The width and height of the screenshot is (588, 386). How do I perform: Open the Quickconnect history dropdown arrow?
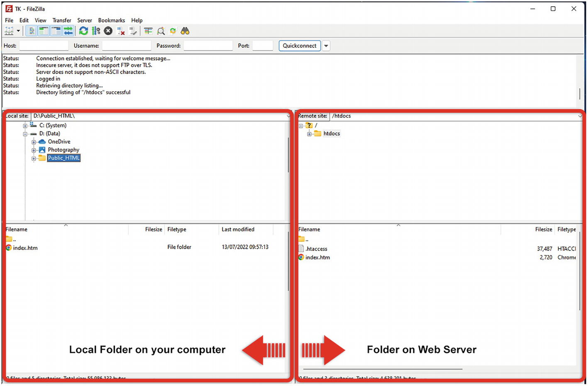click(326, 46)
